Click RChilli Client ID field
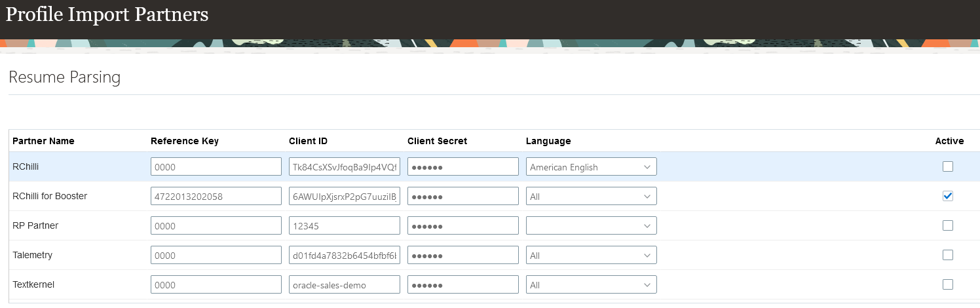Image resolution: width=980 pixels, height=308 pixels. (345, 166)
